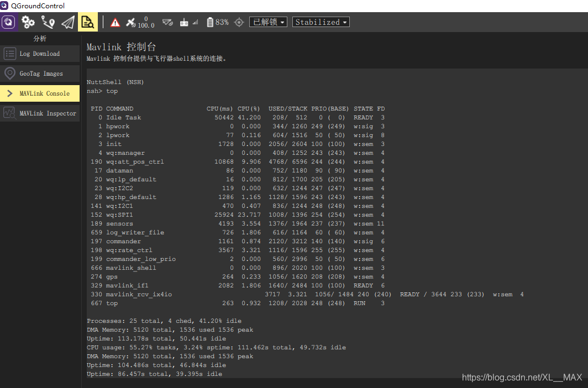Click the 'commander_low_prio' process name
This screenshot has height=388, width=588.
tap(140, 259)
